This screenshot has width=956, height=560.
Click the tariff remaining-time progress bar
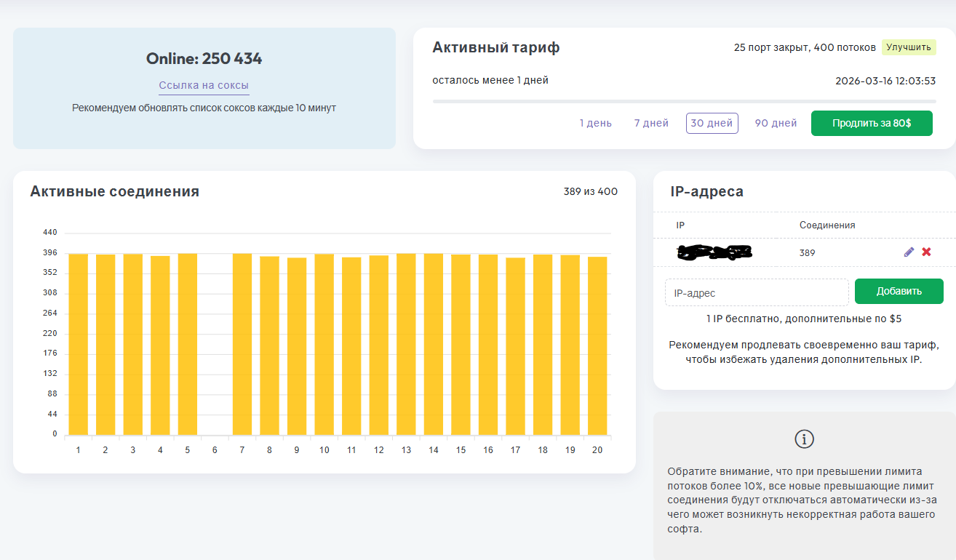coord(684,101)
